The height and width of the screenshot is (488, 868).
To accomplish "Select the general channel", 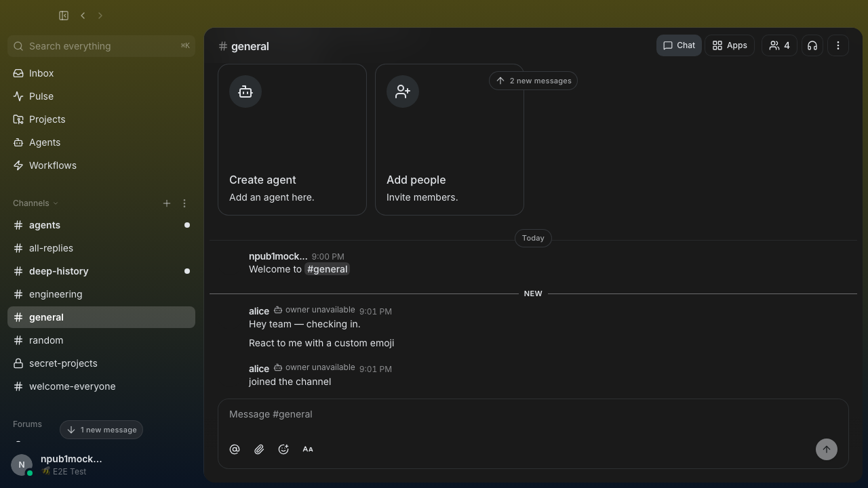I will [x=102, y=317].
